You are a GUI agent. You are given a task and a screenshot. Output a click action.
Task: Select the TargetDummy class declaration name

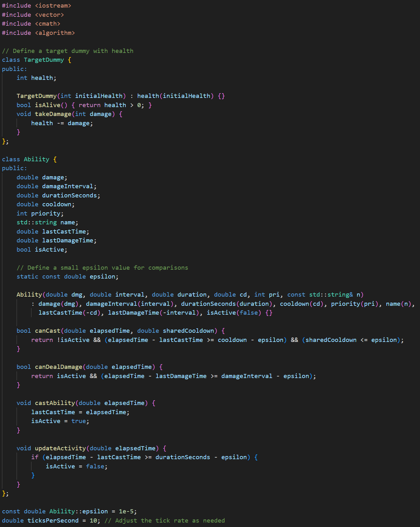[44, 60]
